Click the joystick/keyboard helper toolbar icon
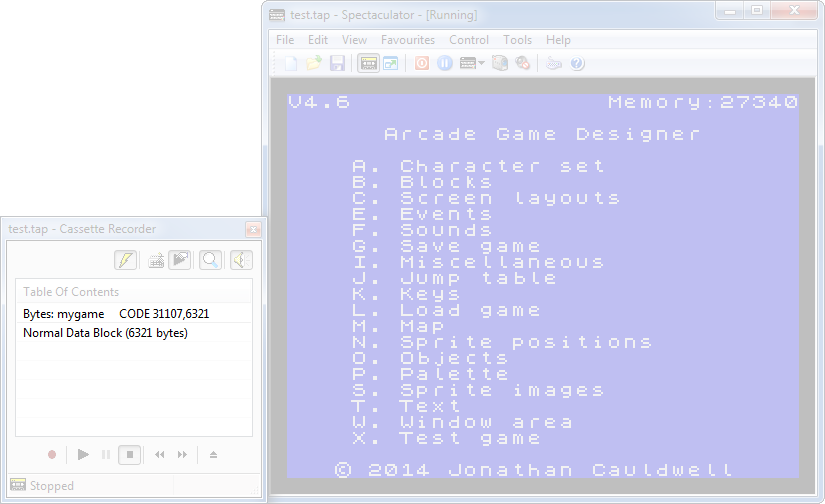This screenshot has height=504, width=825. click(x=554, y=64)
